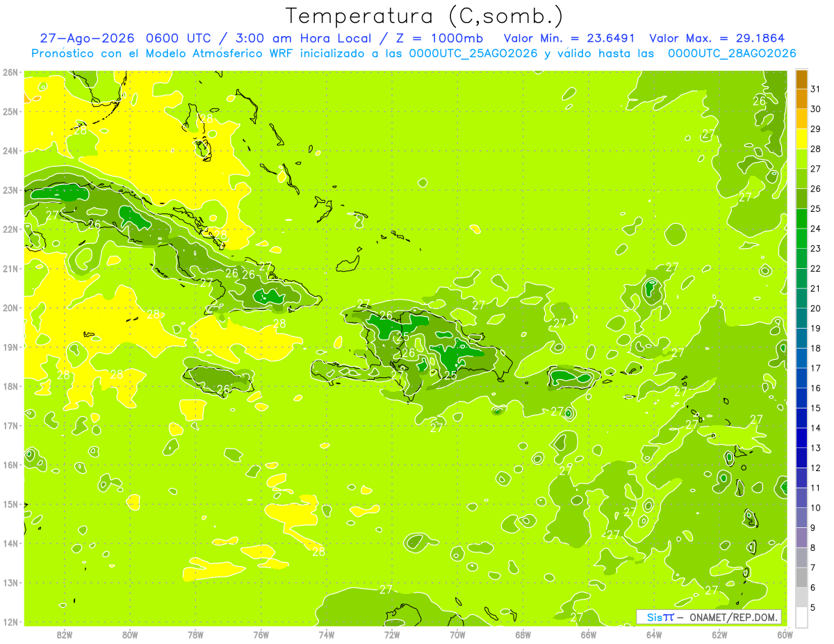
Task: Click the longitude label "70W"
Action: point(457,634)
